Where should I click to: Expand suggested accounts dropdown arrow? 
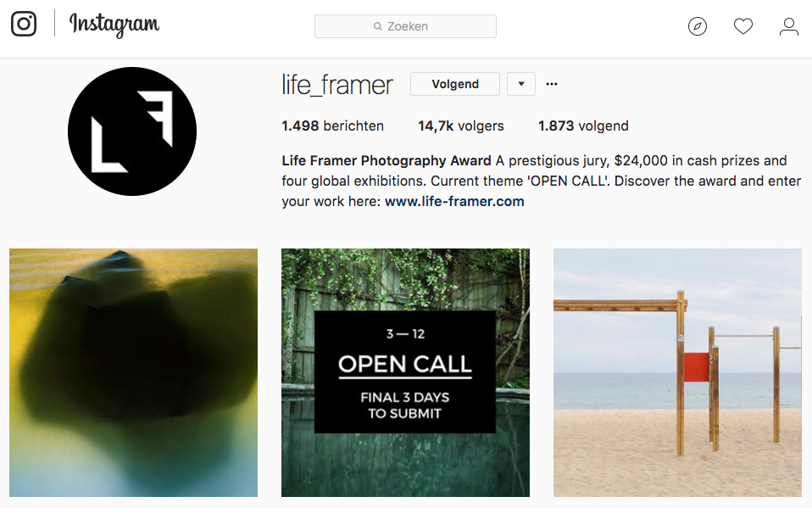pos(521,84)
